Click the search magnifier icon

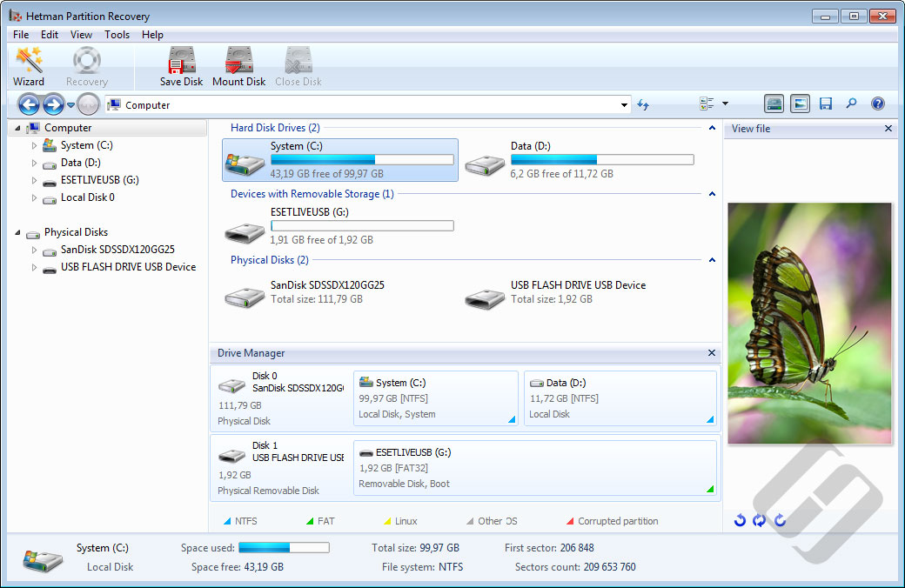tap(851, 104)
